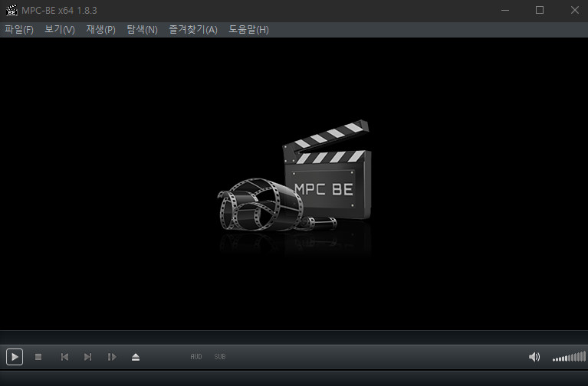
Task: Select audio track via AUD button
Action: tap(196, 357)
